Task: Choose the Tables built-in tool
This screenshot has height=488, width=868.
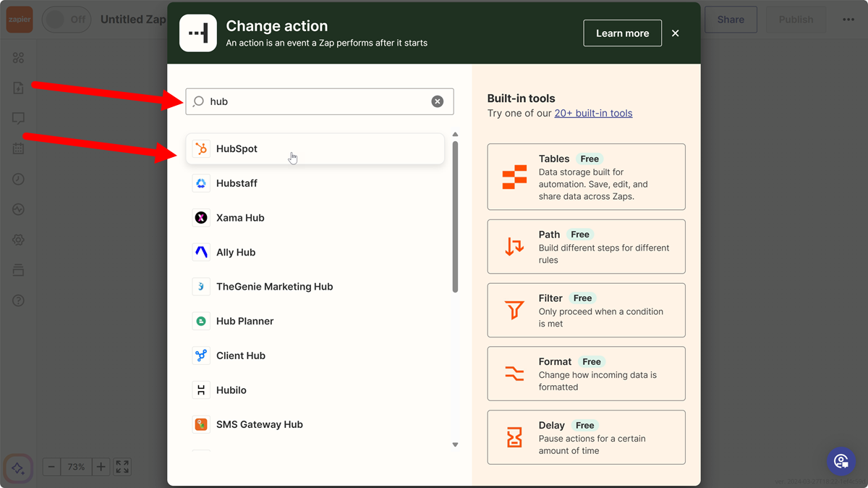Action: tap(586, 176)
